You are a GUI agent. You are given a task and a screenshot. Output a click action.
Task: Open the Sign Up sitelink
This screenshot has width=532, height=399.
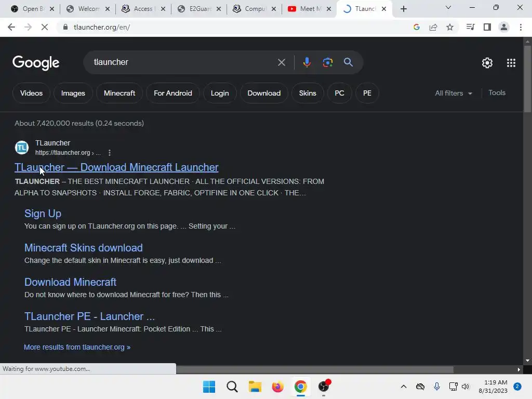tap(43, 214)
